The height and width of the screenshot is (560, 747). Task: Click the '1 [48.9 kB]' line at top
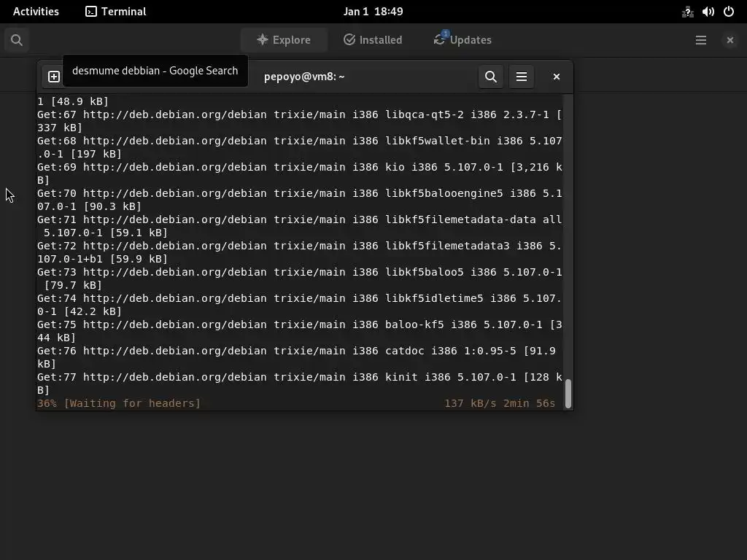(73, 101)
